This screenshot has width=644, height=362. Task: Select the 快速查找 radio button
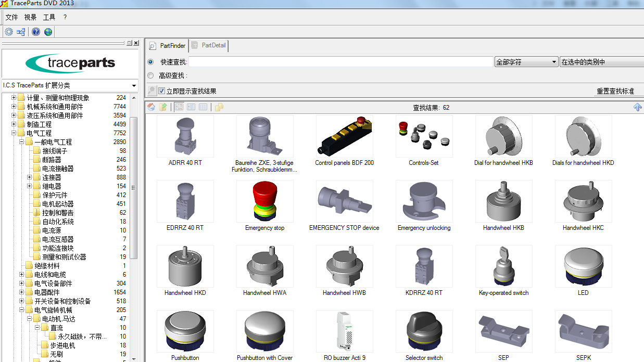click(150, 61)
